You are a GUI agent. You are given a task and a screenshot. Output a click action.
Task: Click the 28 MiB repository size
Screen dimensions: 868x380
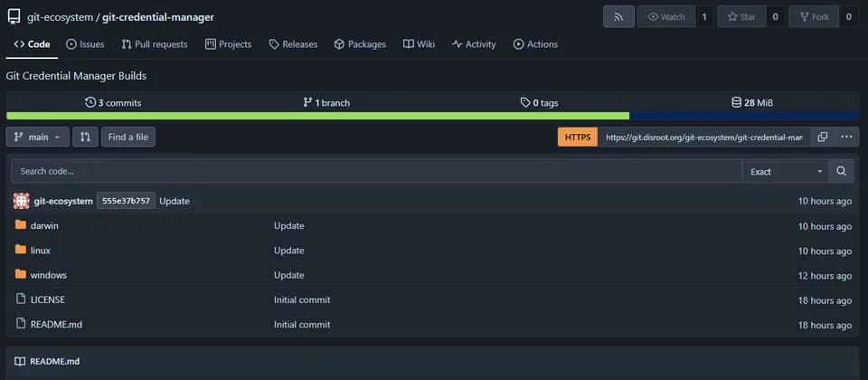coord(752,102)
